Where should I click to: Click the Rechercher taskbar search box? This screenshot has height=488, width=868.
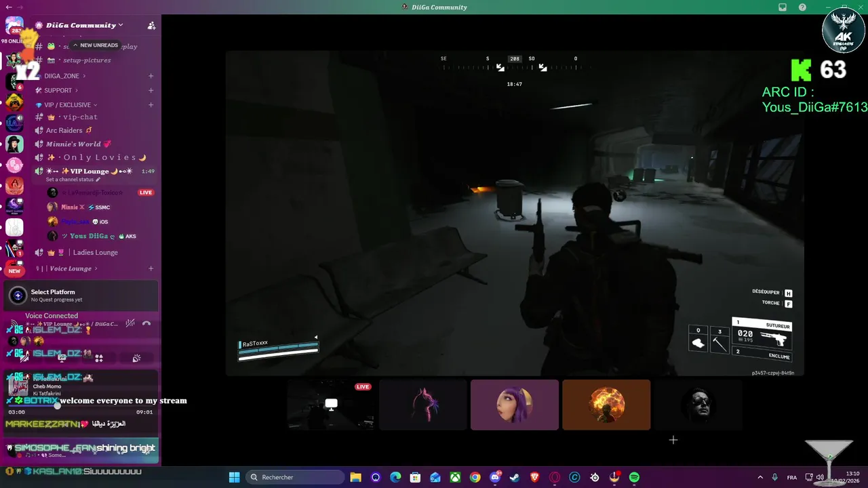click(x=294, y=477)
